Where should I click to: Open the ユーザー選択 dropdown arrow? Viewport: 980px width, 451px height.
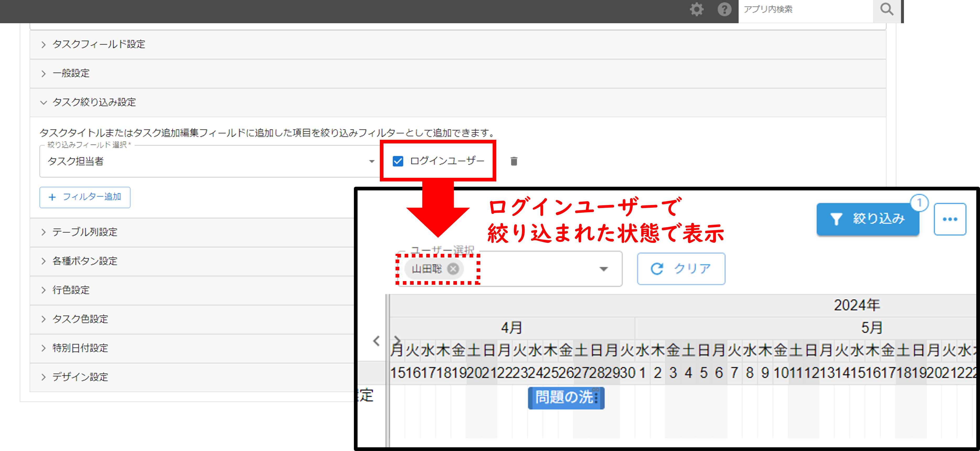(x=604, y=269)
